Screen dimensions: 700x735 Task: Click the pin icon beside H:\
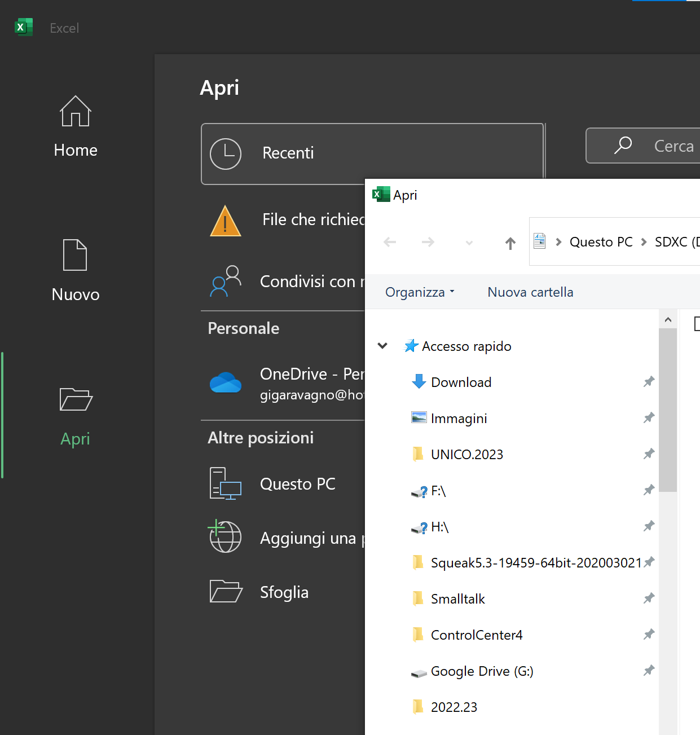tap(649, 526)
